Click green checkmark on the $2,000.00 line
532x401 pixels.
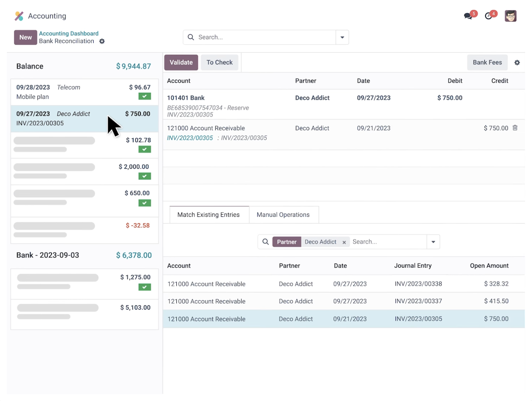pyautogui.click(x=144, y=176)
